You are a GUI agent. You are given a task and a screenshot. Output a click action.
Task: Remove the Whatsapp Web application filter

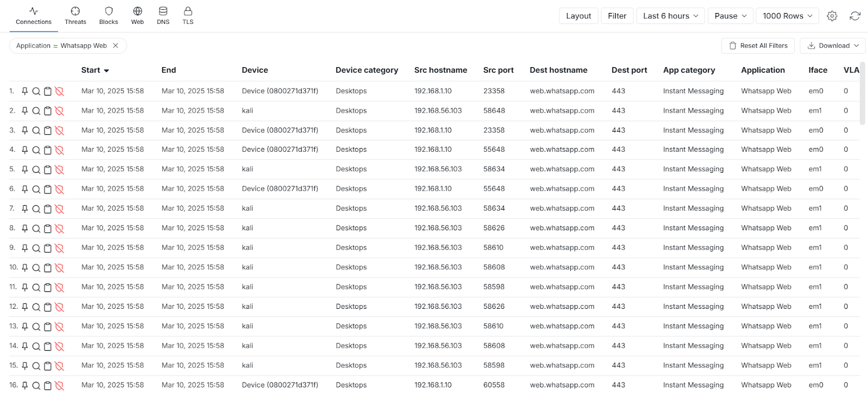116,46
